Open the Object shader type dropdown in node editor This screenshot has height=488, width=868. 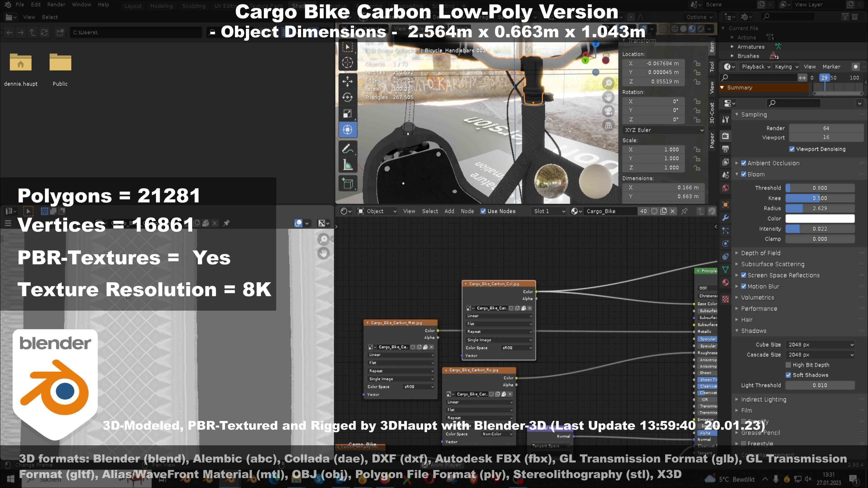coord(377,211)
